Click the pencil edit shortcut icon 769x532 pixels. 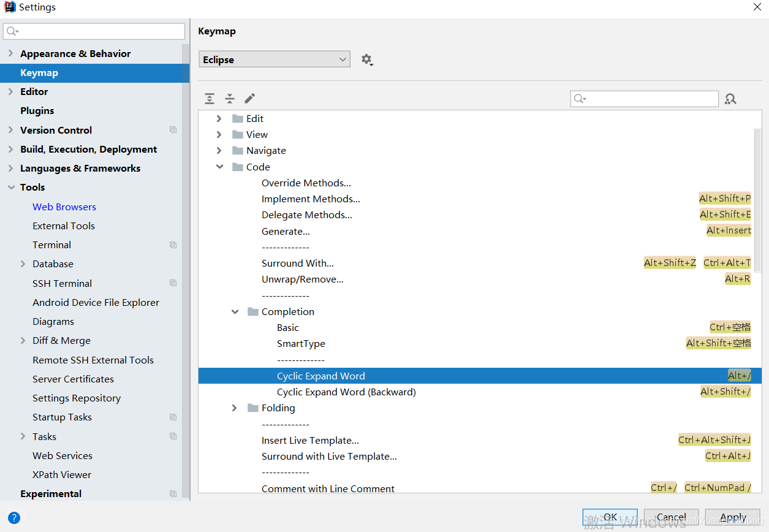point(249,99)
